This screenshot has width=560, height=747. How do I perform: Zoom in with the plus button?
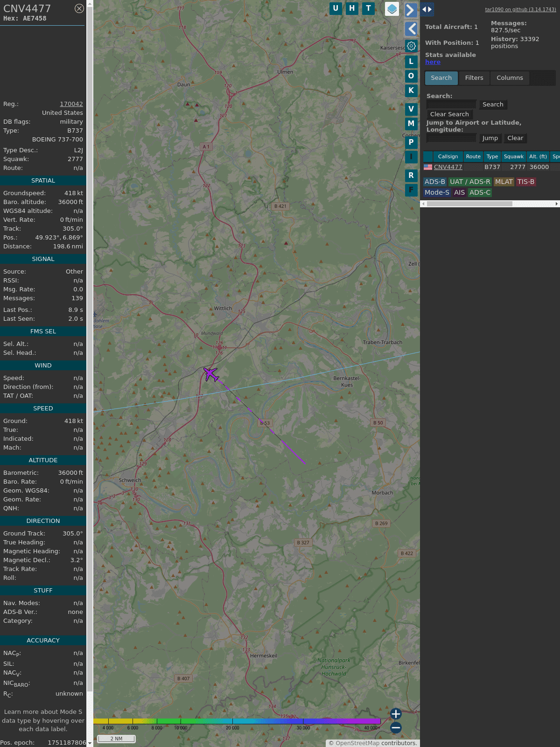pos(396,714)
